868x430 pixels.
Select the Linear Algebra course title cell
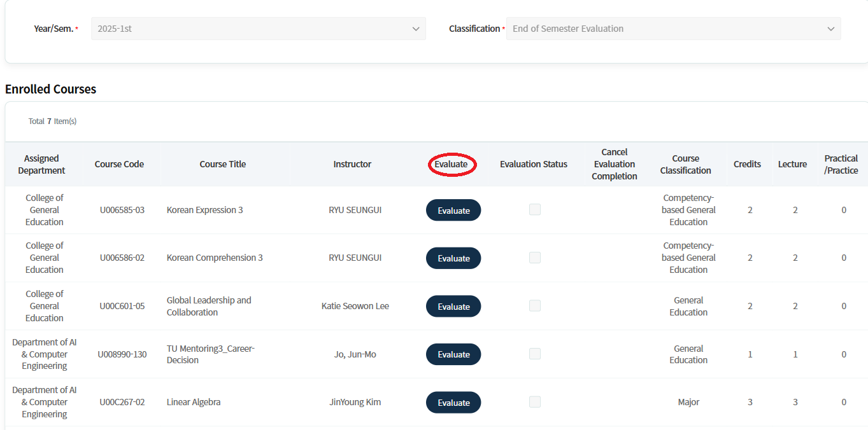(194, 402)
